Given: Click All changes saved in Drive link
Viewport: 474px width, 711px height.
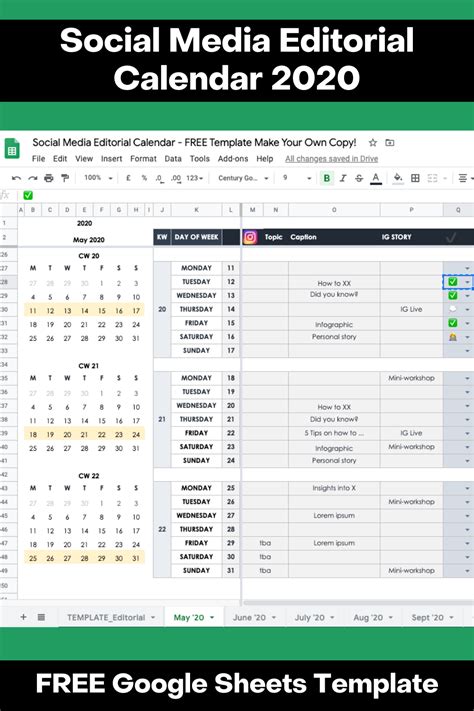Looking at the screenshot, I should (332, 159).
